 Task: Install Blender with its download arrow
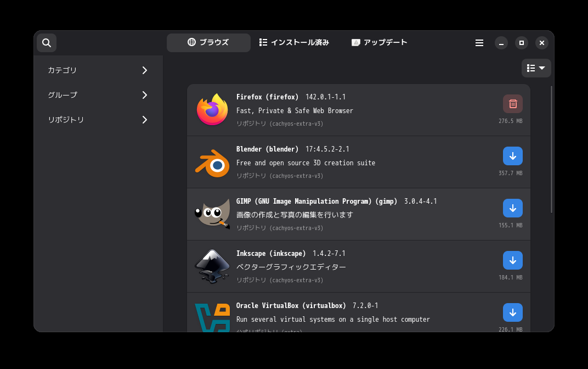point(513,156)
